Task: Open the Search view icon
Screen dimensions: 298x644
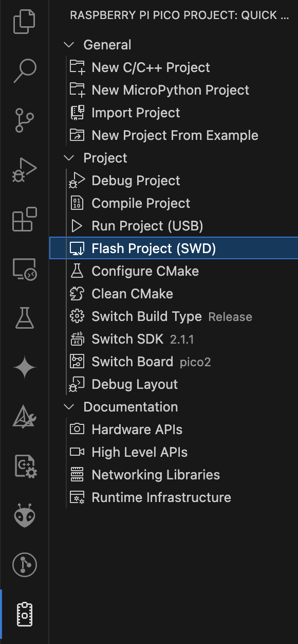Action: (x=24, y=71)
